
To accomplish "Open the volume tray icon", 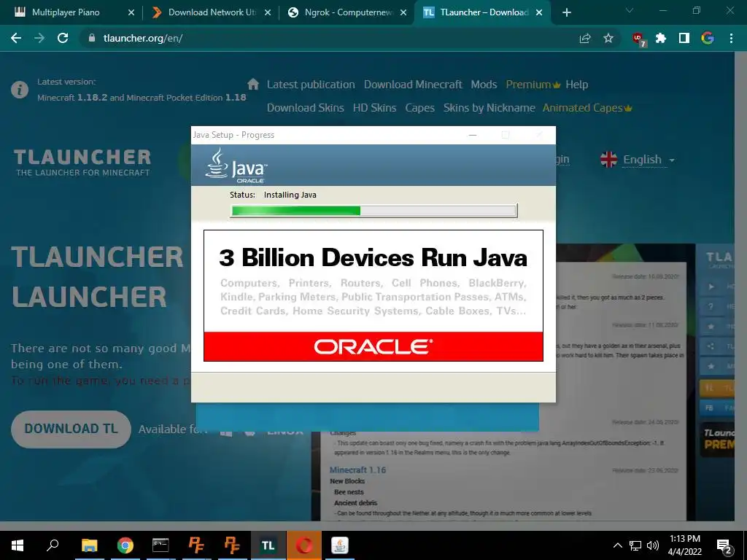I will [653, 545].
